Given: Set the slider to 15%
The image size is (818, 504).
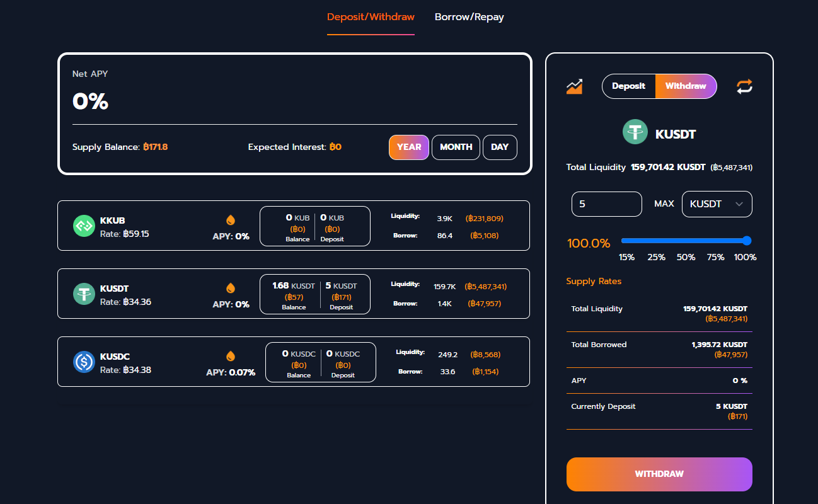Looking at the screenshot, I should tap(626, 258).
